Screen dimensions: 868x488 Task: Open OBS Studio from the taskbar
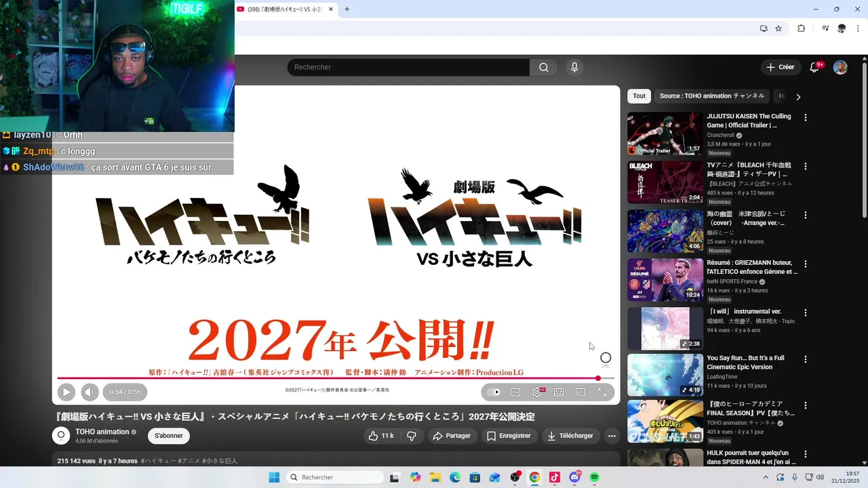(515, 477)
